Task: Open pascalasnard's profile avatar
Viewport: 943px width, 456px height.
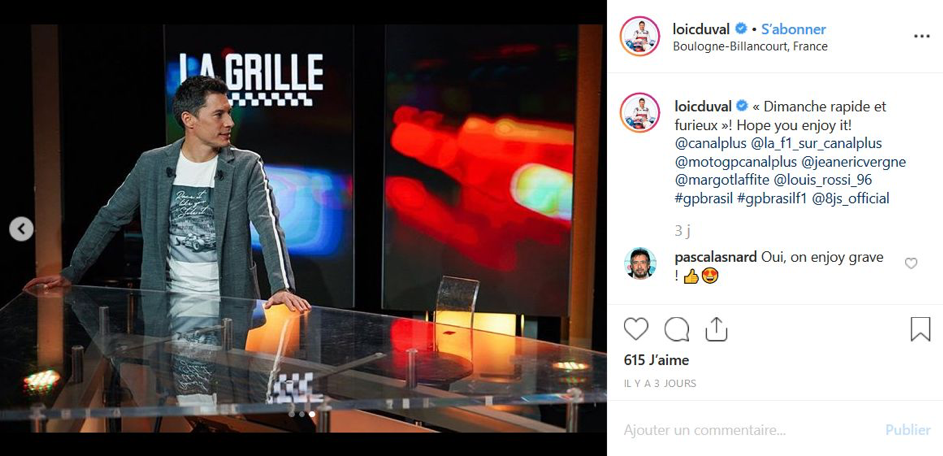Action: tap(640, 263)
